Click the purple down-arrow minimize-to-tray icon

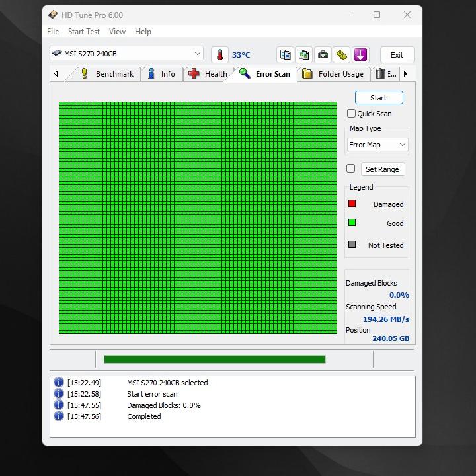pyautogui.click(x=360, y=55)
